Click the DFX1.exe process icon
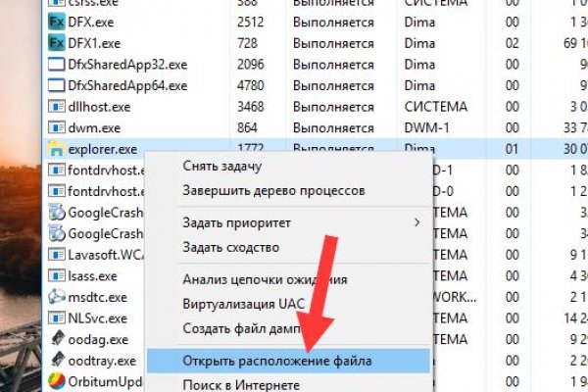 click(57, 43)
